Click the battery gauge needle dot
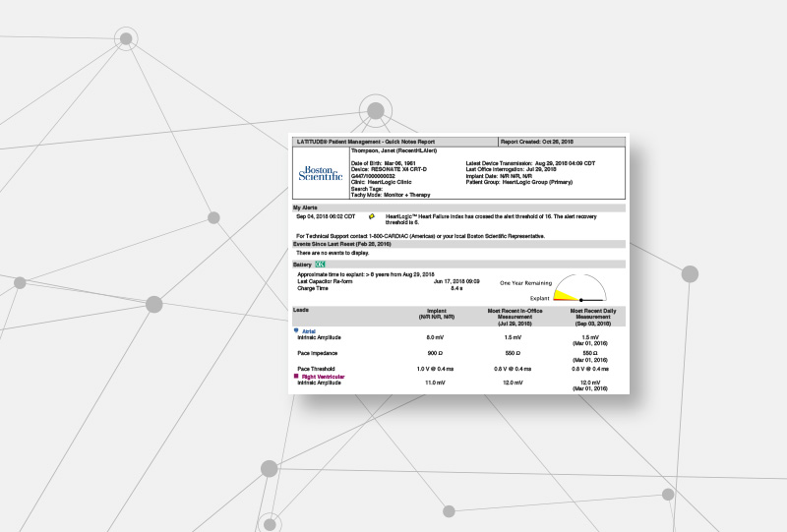787x532 pixels. pos(581,300)
